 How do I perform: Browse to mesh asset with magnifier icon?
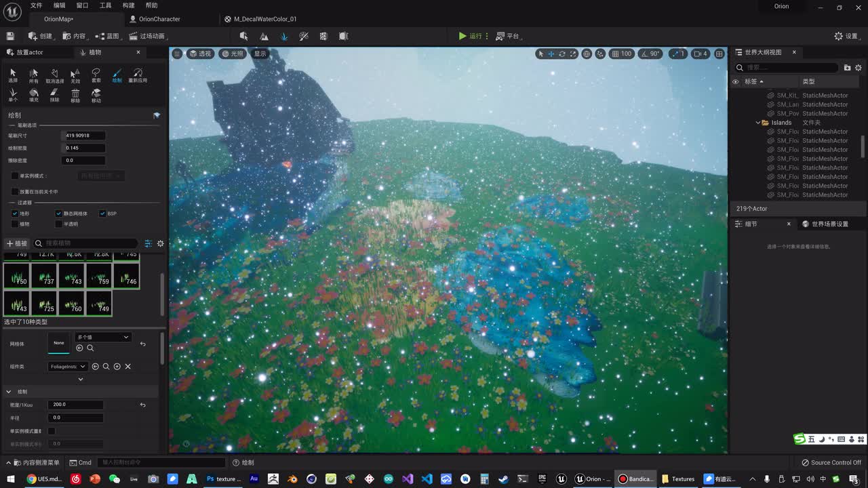point(90,348)
